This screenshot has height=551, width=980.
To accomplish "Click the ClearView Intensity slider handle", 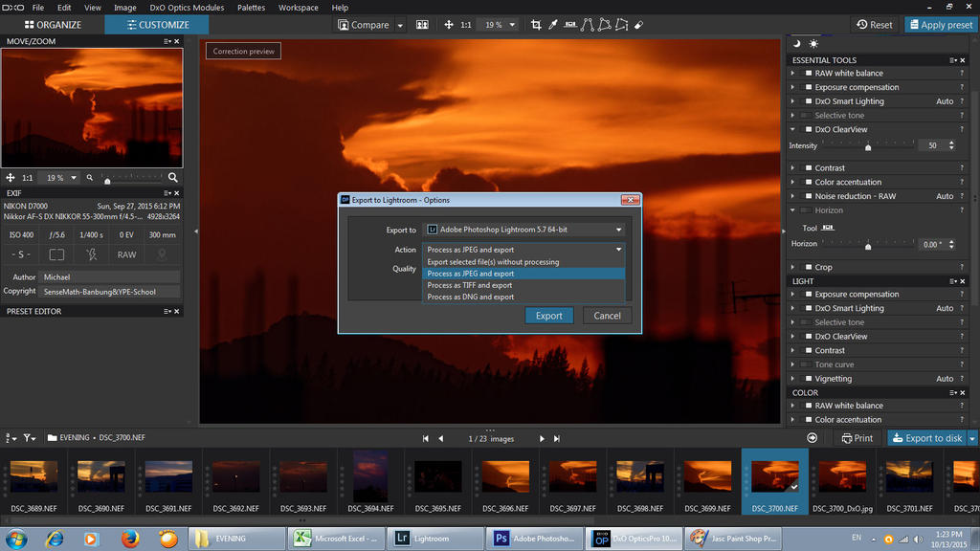I will click(x=868, y=147).
